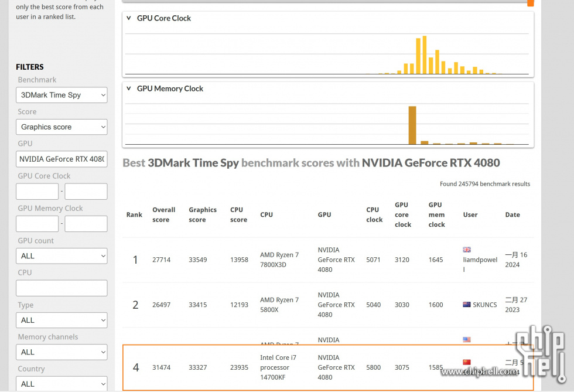The image size is (574, 392).
Task: Click the GPU Memory Clock maximum input field
Action: point(86,223)
